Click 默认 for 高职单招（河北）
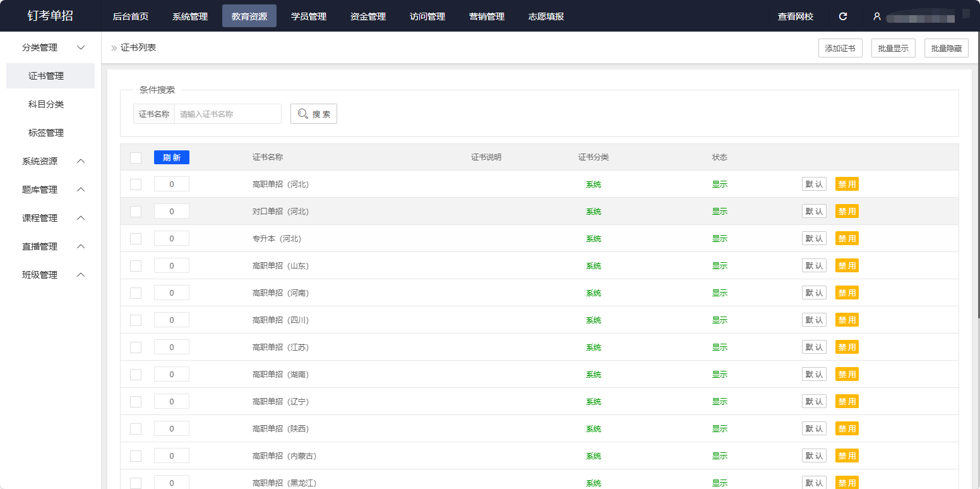The height and width of the screenshot is (489, 980). coord(814,184)
